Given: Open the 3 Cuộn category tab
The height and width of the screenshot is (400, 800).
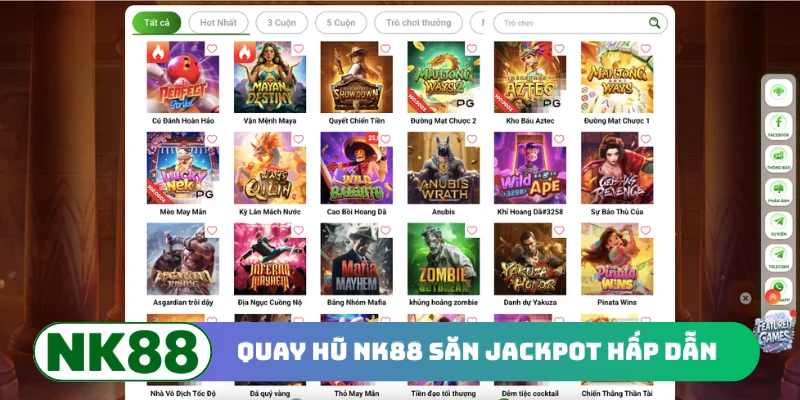Looking at the screenshot, I should tap(282, 23).
